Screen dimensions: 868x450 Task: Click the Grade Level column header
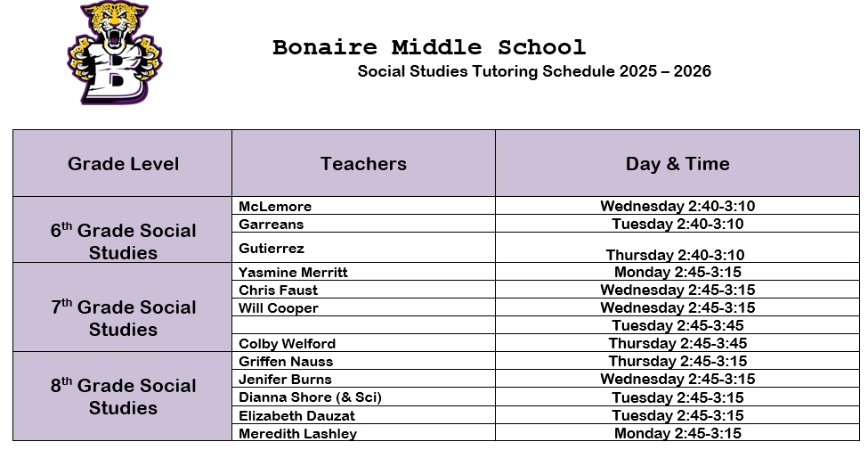pos(123,164)
